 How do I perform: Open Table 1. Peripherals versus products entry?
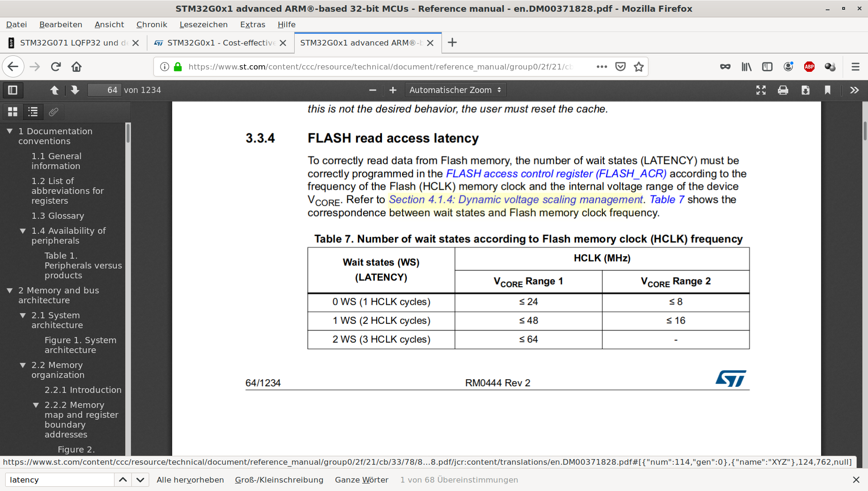coord(83,265)
